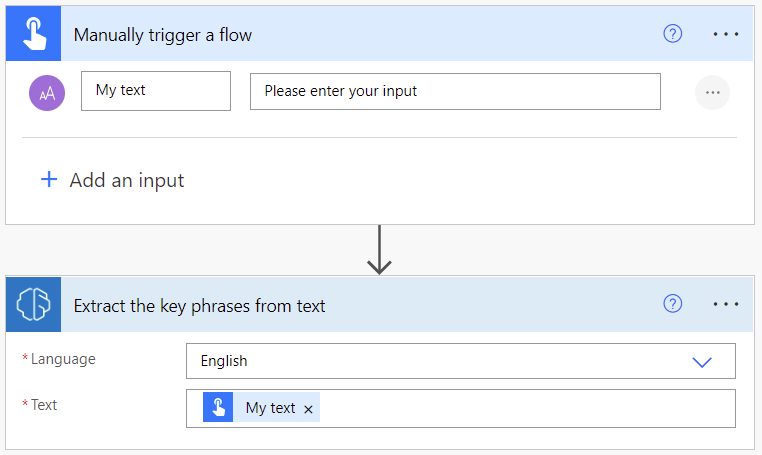Click the purple text input type icon
Screen dimensions: 762x455
(47, 92)
